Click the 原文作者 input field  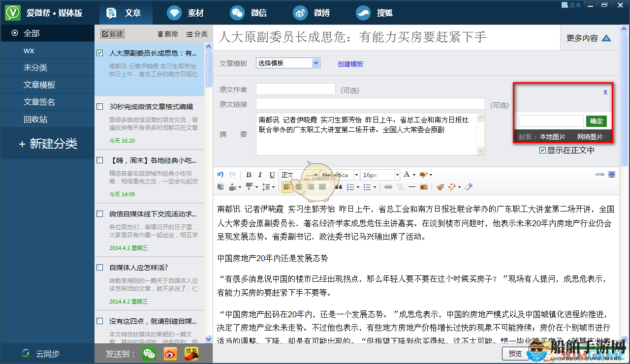click(x=296, y=89)
